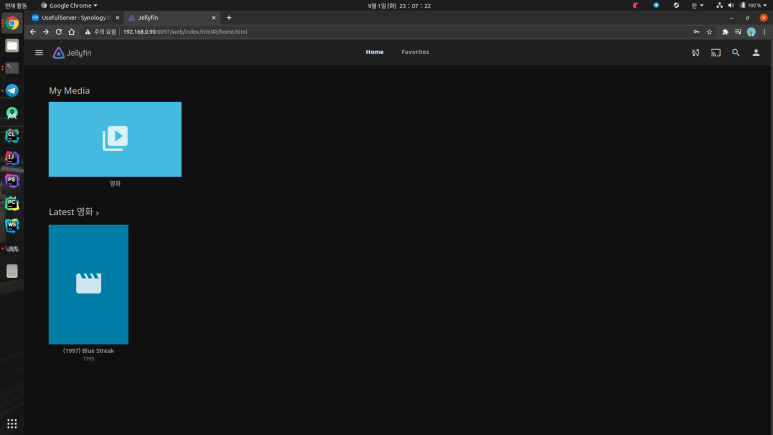This screenshot has width=773, height=435.
Task: Open the Cast to device icon
Action: [x=716, y=52]
